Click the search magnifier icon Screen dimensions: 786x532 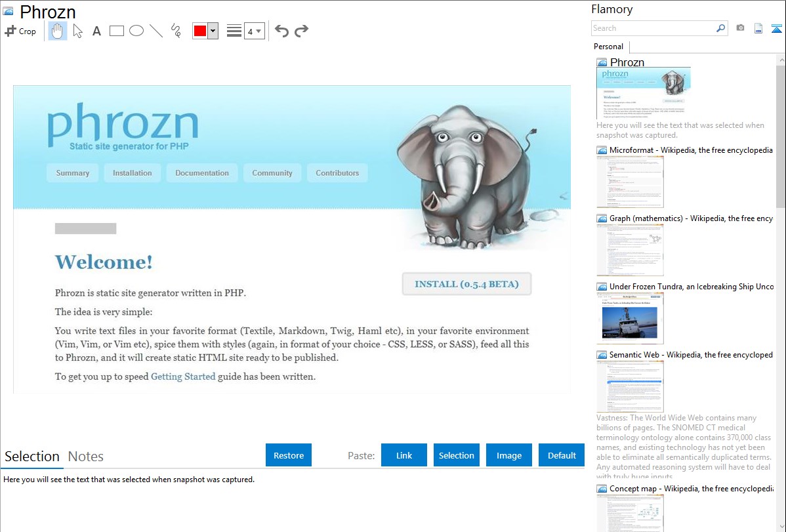pos(721,28)
